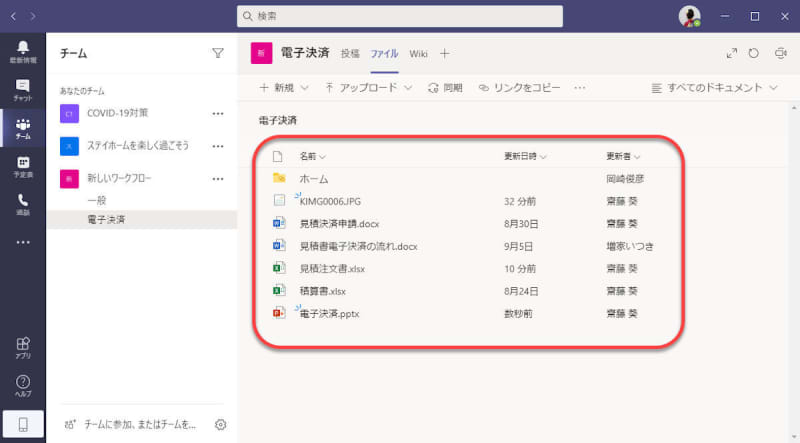Open the アップロード dropdown
800x443 pixels.
368,88
